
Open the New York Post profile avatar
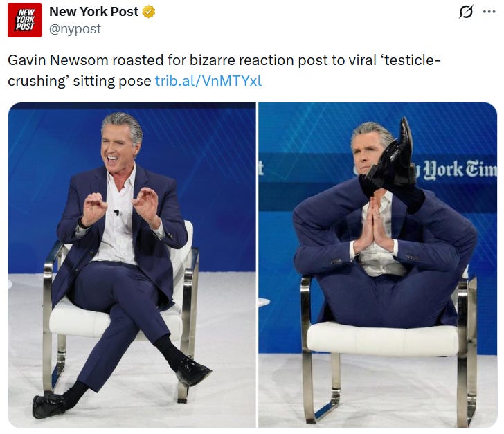pyautogui.click(x=25, y=20)
